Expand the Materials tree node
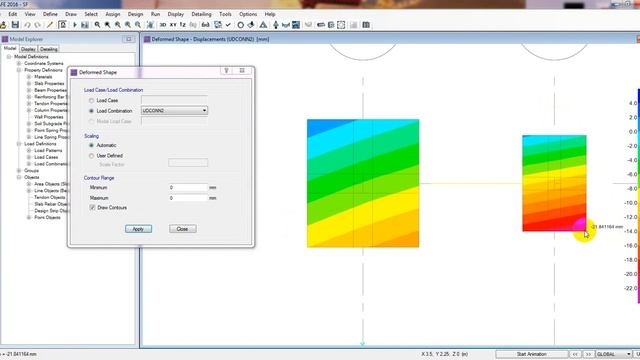Viewport: 640px width, 360px height. [x=29, y=77]
